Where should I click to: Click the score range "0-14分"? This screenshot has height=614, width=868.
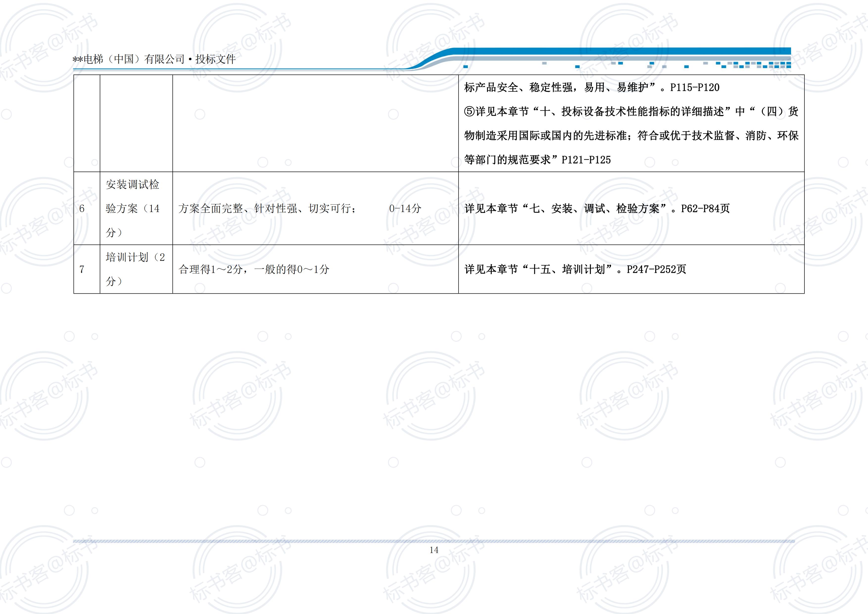405,208
